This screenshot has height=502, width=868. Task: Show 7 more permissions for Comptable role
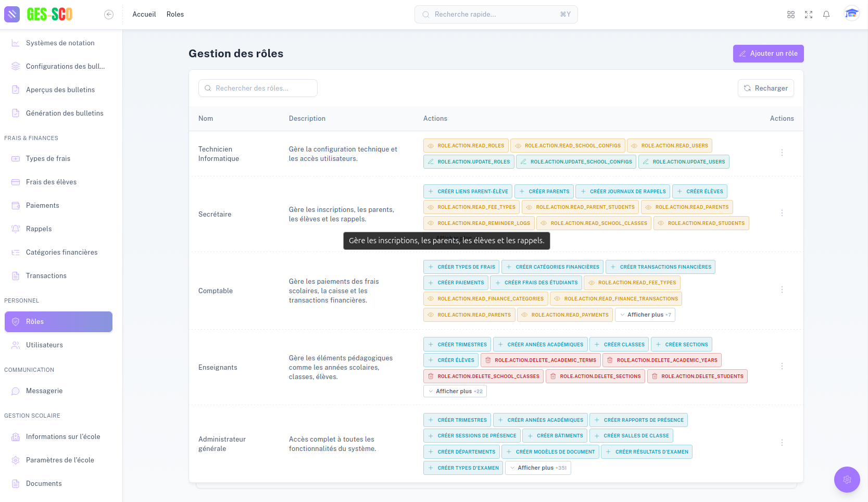(645, 315)
